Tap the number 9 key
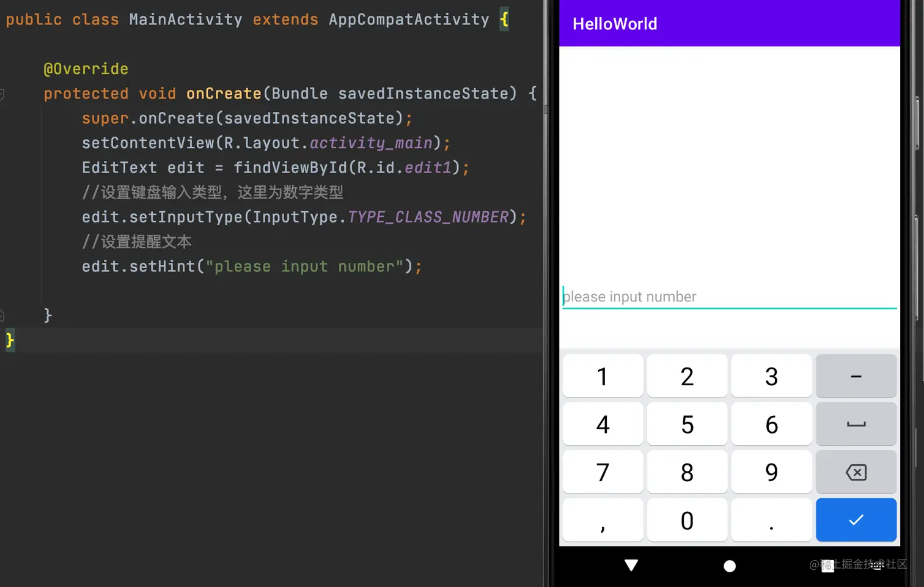 [771, 472]
